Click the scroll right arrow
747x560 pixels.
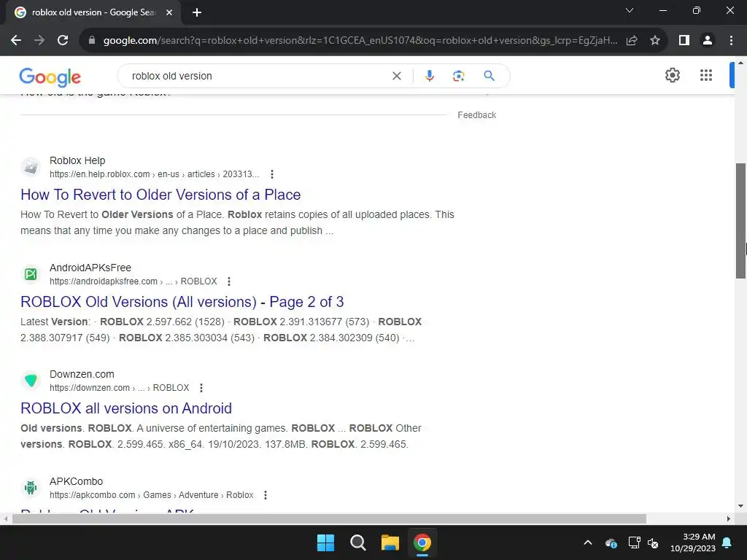(729, 519)
